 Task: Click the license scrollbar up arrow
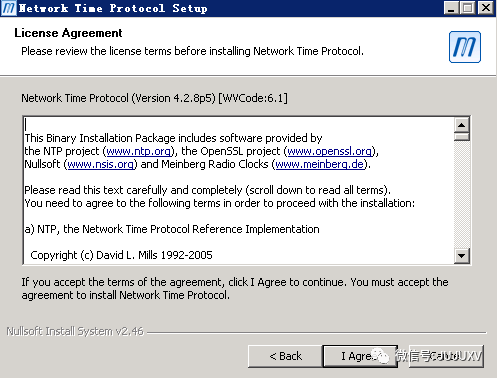[x=462, y=125]
